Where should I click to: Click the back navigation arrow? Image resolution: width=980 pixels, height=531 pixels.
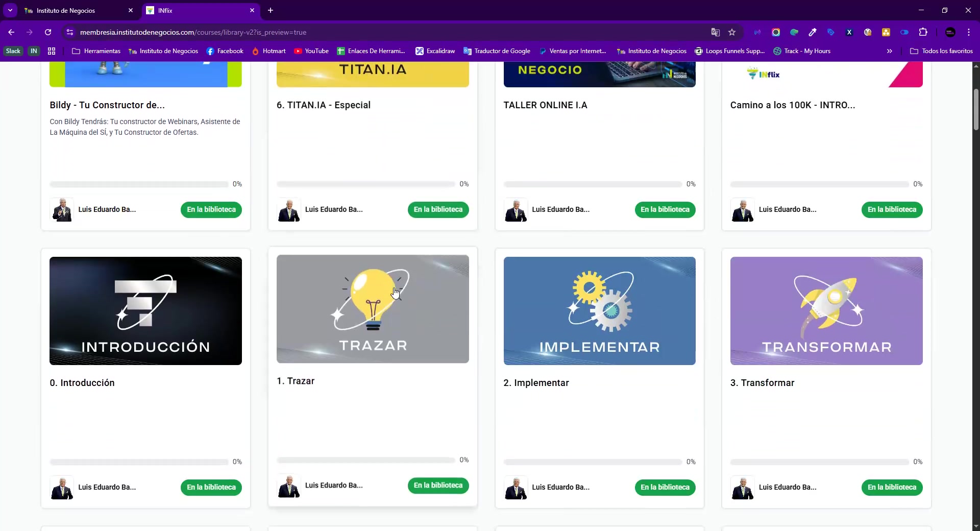(11, 32)
